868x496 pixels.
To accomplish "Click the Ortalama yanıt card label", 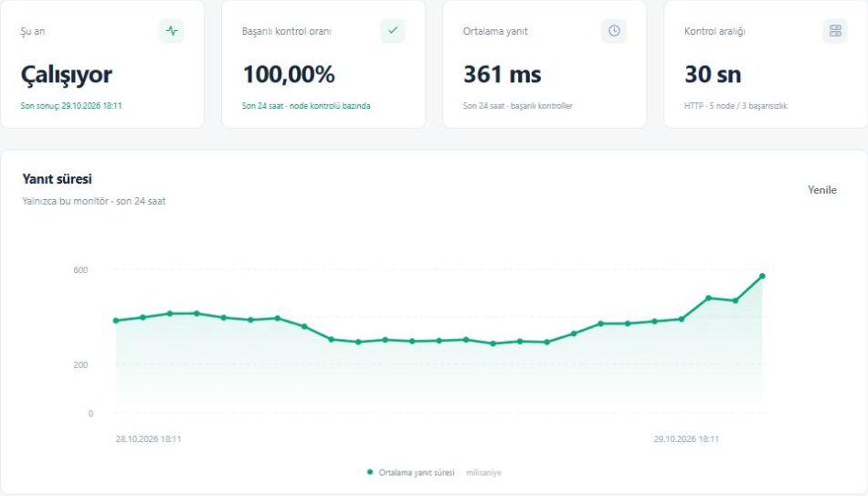I will coord(495,31).
